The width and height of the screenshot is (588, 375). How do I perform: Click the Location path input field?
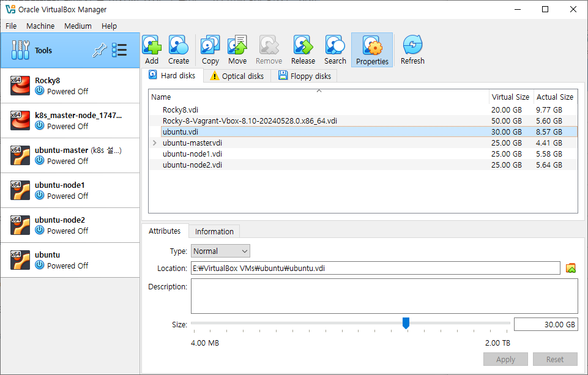[375, 268]
